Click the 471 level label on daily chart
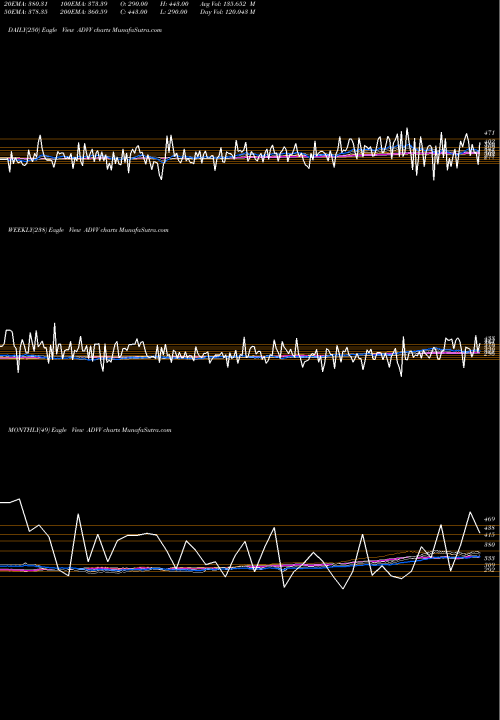This screenshot has width=500, height=720. point(489,133)
